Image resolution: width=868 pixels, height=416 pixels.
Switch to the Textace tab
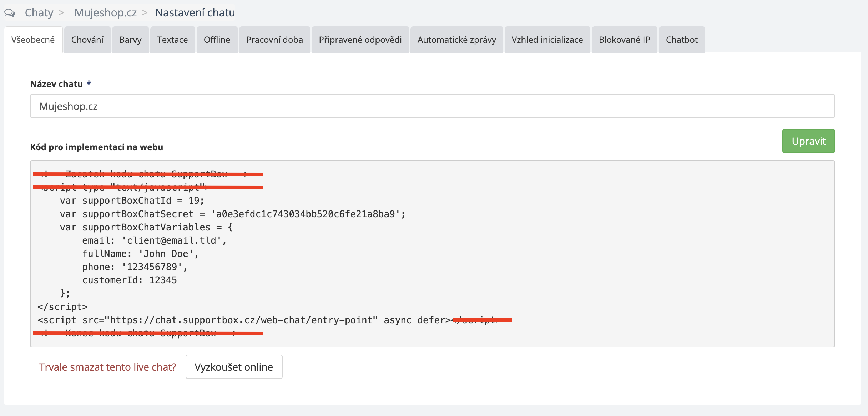pos(173,40)
